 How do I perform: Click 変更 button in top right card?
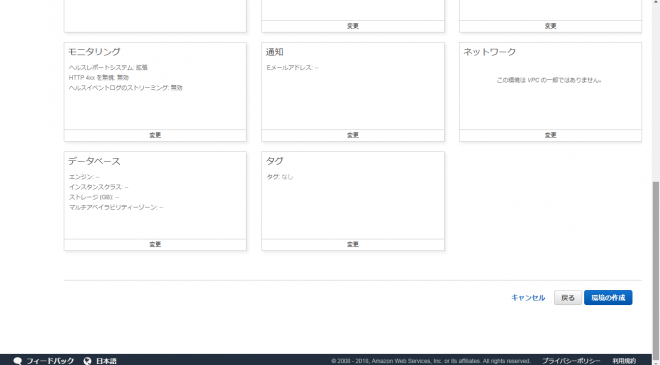[x=551, y=26]
